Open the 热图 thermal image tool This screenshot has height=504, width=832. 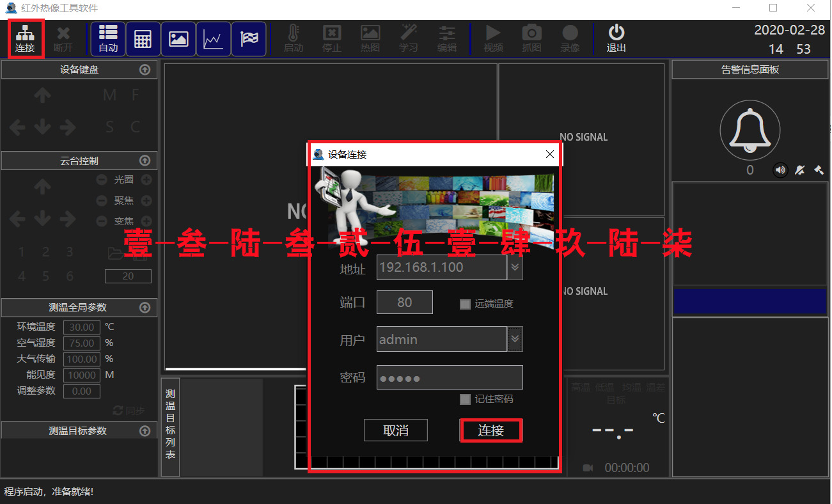click(x=370, y=38)
